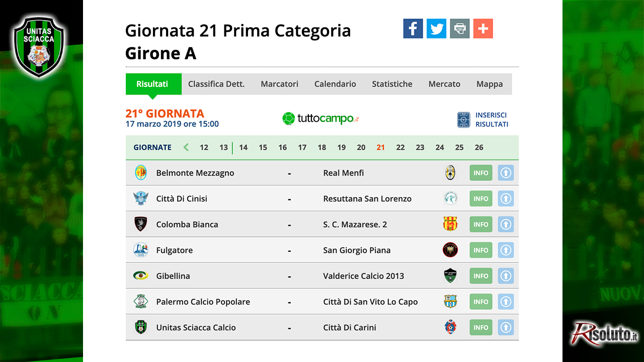Click the upload arrow for Gibellina match
644x362 pixels.
click(x=506, y=276)
